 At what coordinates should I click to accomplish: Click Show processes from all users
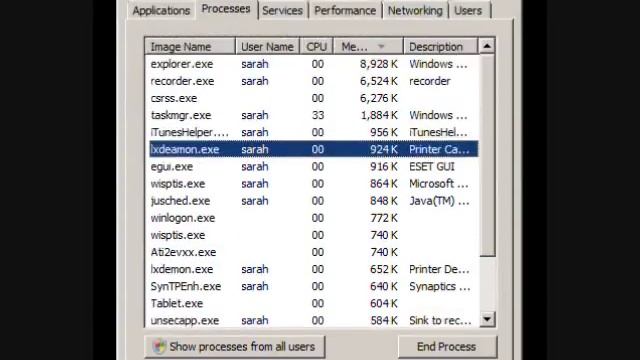(235, 347)
